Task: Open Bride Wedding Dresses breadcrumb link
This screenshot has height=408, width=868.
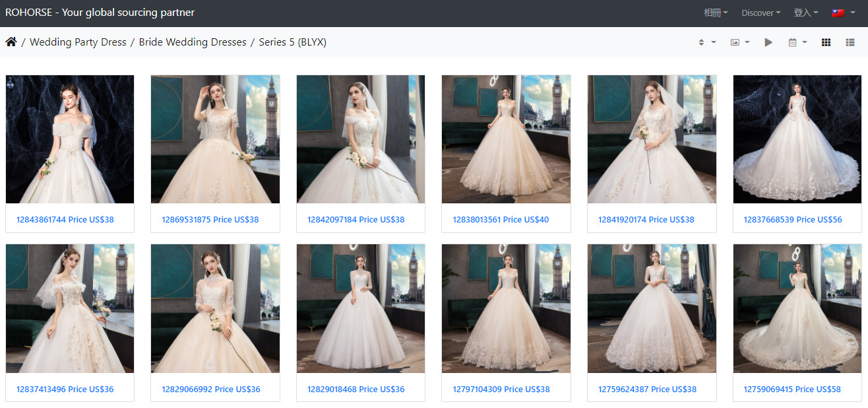Action: click(193, 42)
